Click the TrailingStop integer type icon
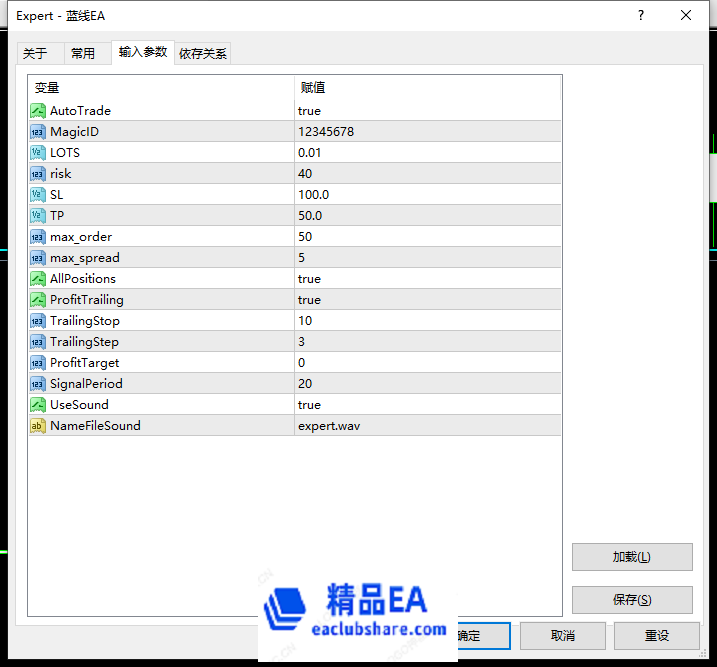Image resolution: width=717 pixels, height=667 pixels. 38,321
